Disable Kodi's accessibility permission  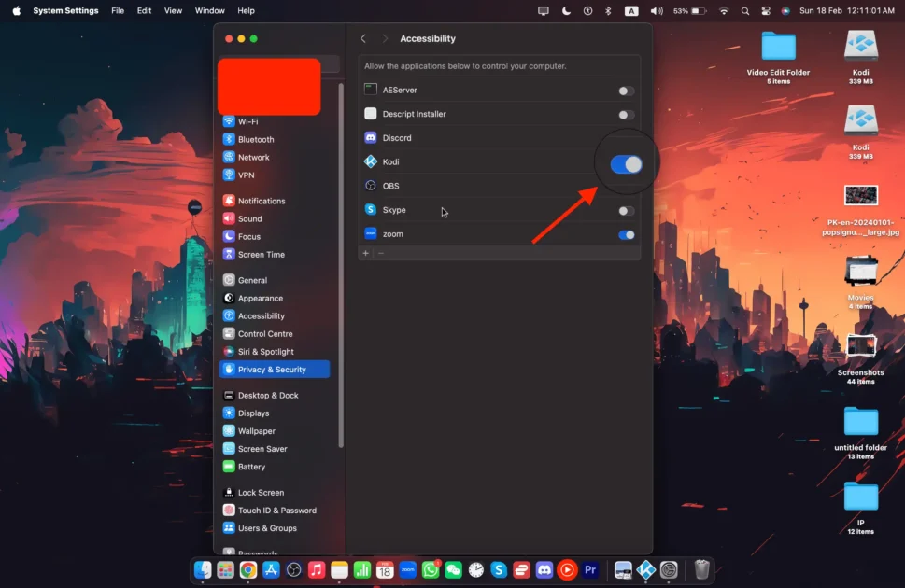[626, 161]
